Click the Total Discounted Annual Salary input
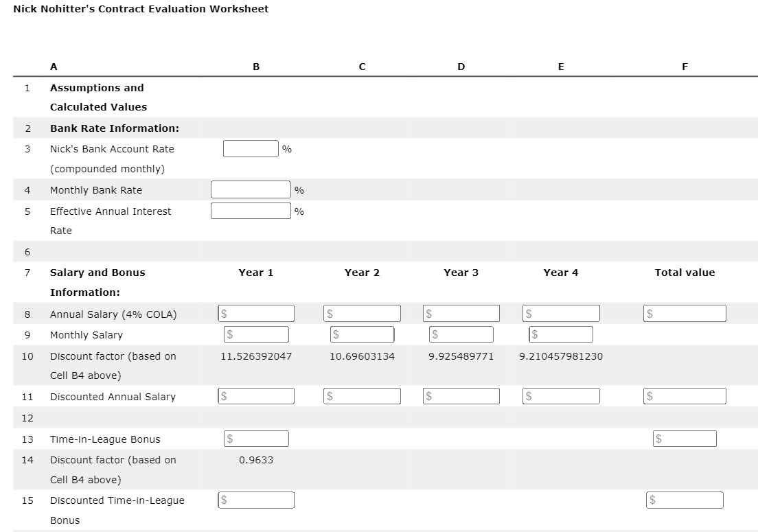 pos(685,395)
